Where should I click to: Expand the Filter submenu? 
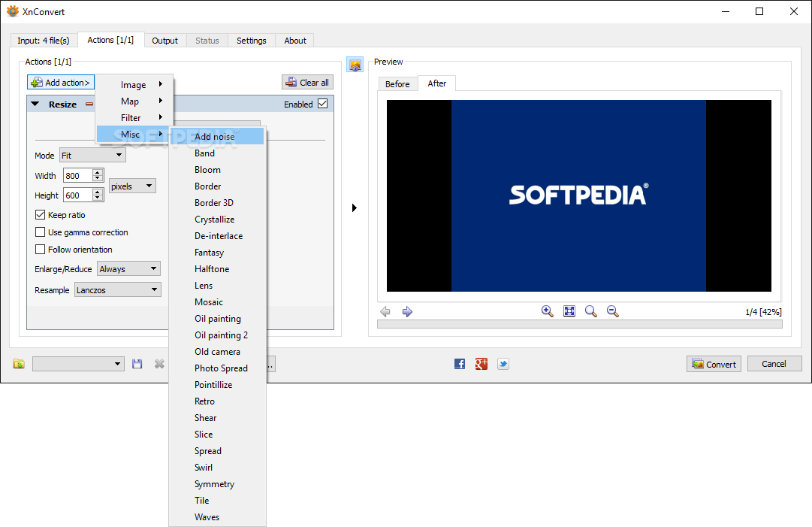[134, 117]
